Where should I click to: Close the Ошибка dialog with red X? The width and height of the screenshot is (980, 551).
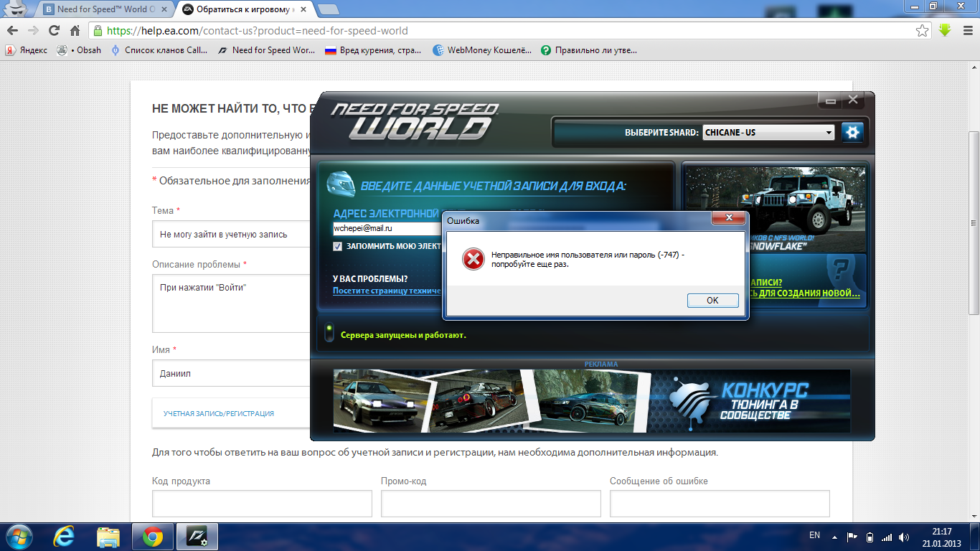(730, 217)
